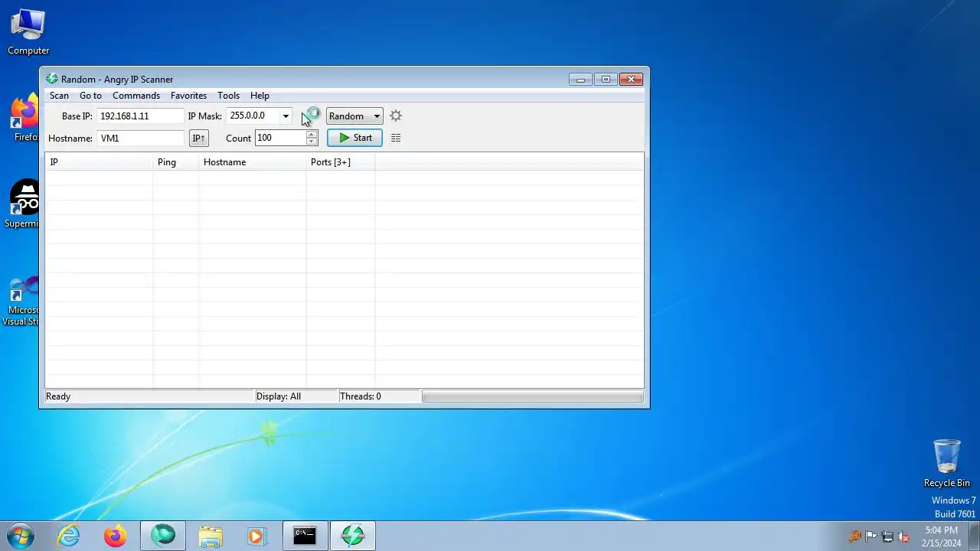Focus the Hostname input field
Image resolution: width=980 pixels, height=551 pixels.
[141, 139]
